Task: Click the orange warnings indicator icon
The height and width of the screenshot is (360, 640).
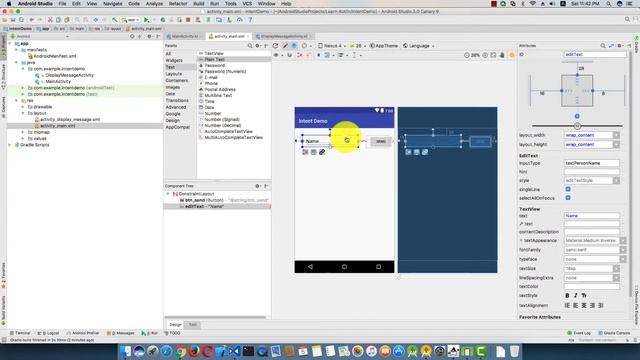Action: (512, 55)
